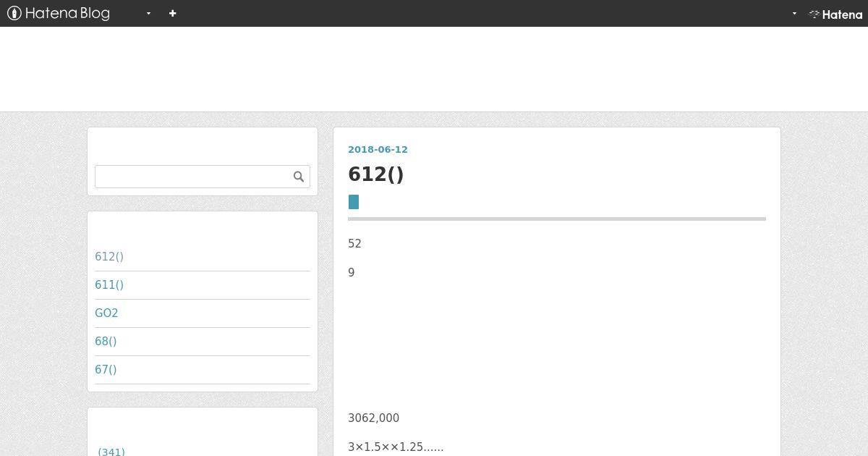
Task: Open recent entry 68() in sidebar
Action: [x=106, y=342]
